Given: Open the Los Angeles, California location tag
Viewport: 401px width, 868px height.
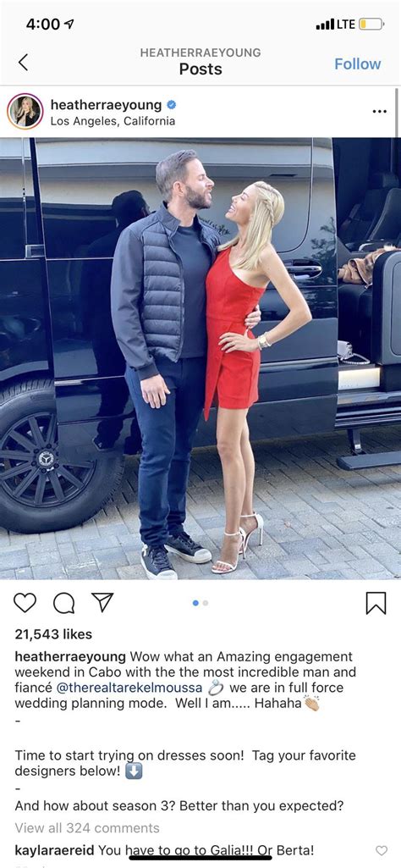Looking at the screenshot, I should click(x=113, y=121).
